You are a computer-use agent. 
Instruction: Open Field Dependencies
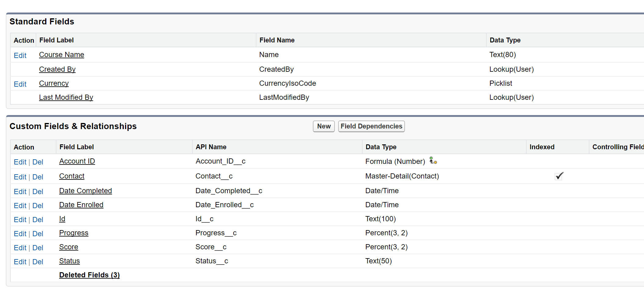pos(371,126)
